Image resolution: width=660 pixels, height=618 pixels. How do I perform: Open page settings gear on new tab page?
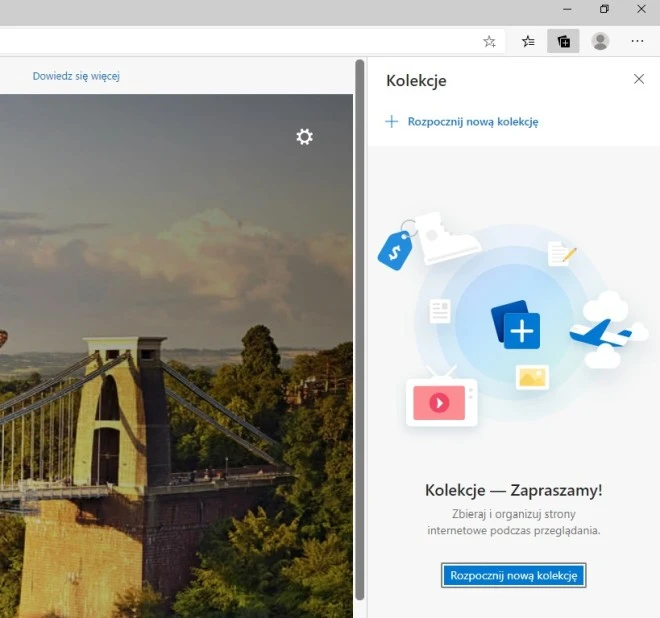[304, 137]
